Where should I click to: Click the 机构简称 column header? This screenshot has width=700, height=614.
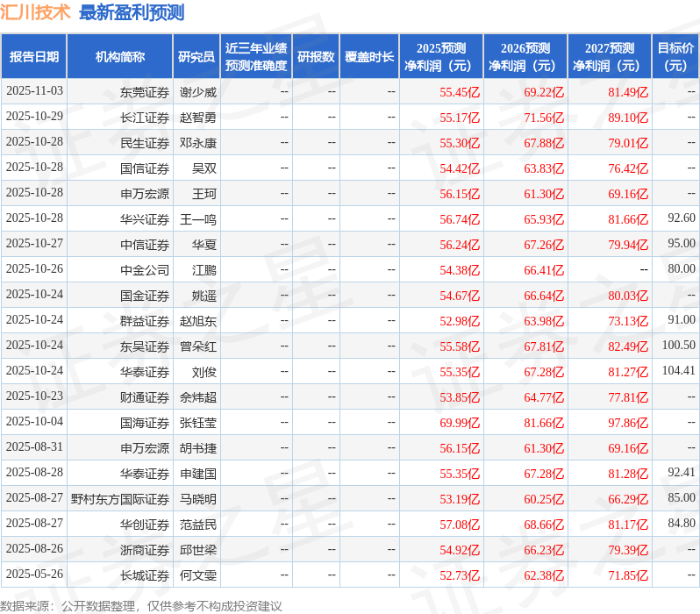pos(119,57)
